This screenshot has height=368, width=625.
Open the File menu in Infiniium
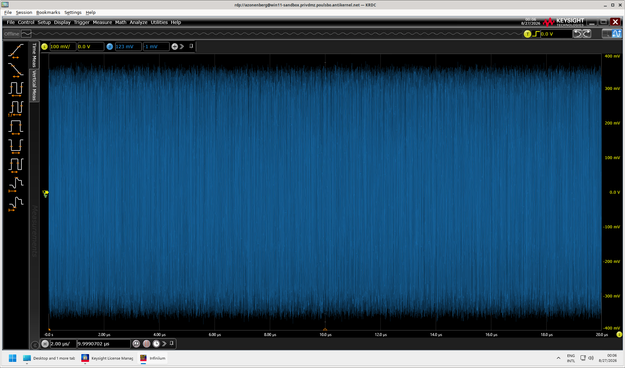10,22
